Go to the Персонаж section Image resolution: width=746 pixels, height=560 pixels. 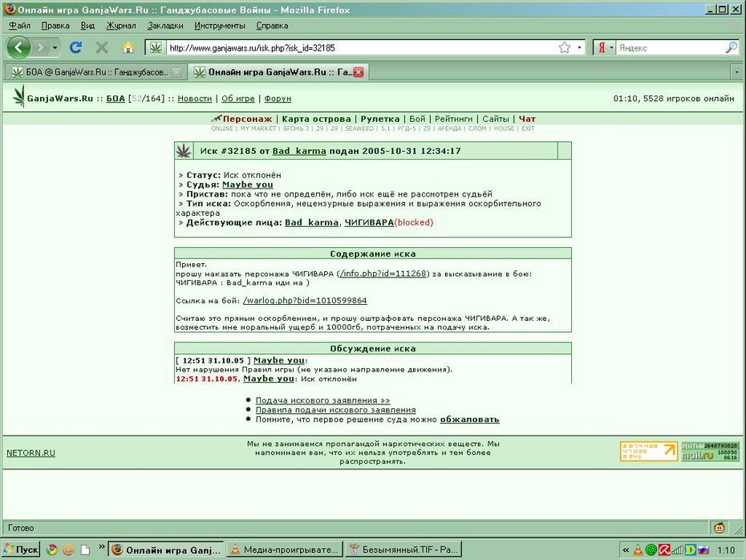coord(247,119)
